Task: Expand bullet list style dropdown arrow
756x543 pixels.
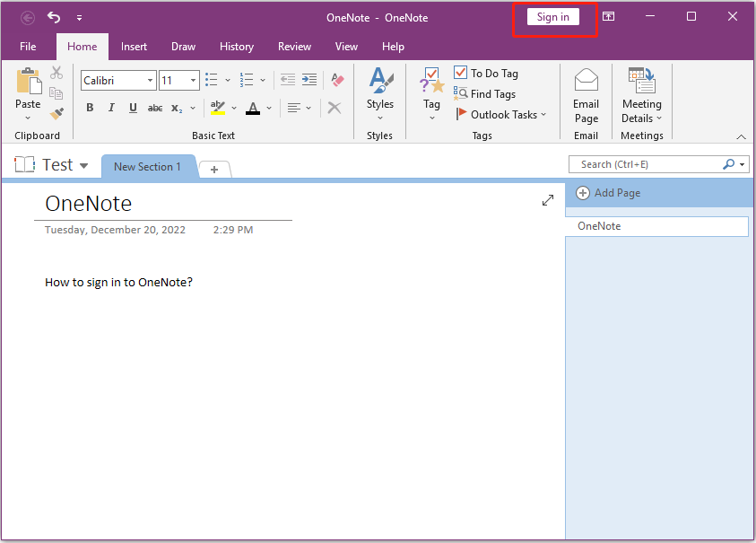Action: point(228,80)
